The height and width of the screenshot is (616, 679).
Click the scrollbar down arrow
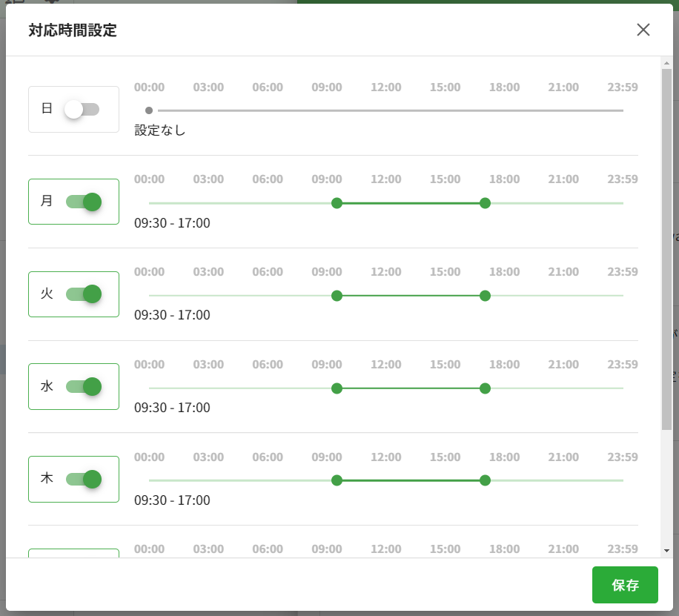pyautogui.click(x=666, y=551)
